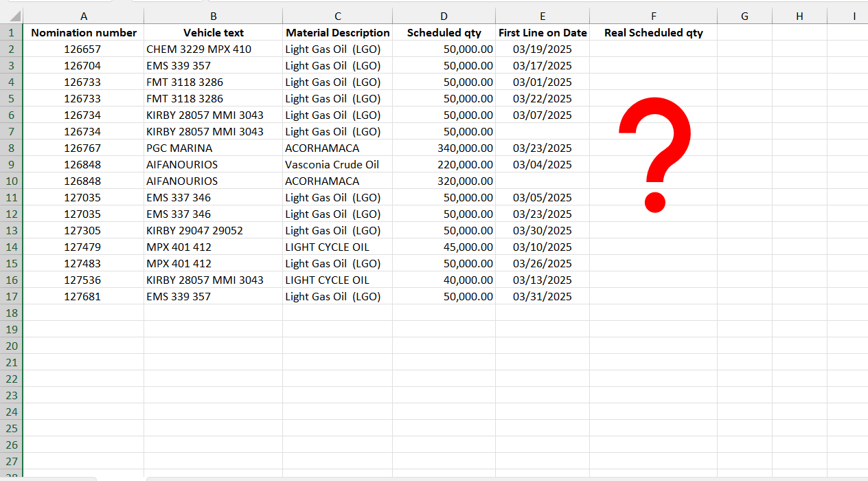This screenshot has height=481, width=868.
Task: Click the 45,000.00 quantity cell
Action: point(444,247)
